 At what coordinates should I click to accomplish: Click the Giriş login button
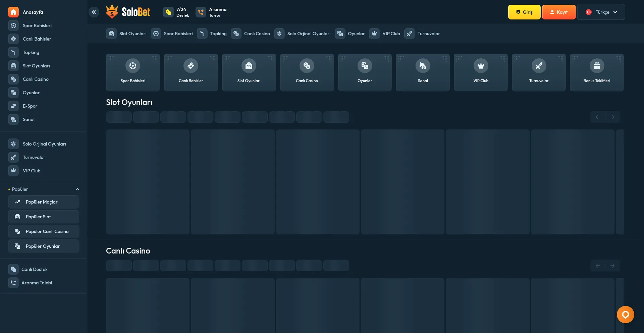tap(524, 12)
